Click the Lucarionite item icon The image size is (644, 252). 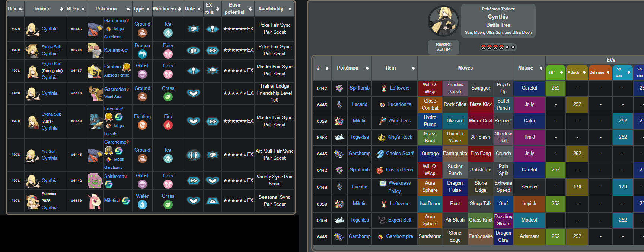[382, 105]
